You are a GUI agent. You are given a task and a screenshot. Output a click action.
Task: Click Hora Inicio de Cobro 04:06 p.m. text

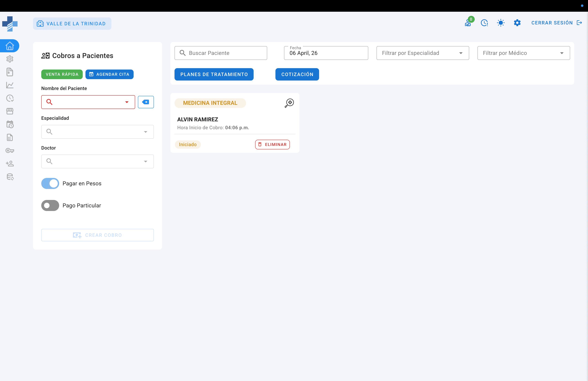coord(213,128)
